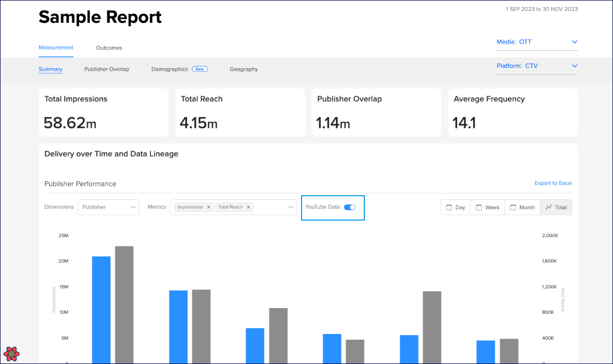This screenshot has width=613, height=364.
Task: Select the Week time granularity button
Action: (x=488, y=208)
